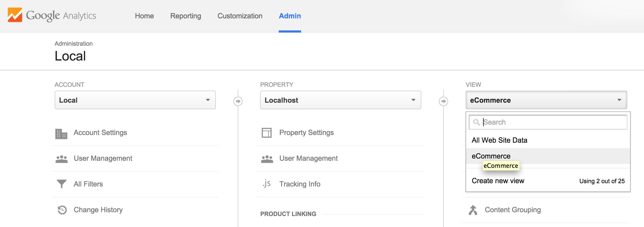
Task: Open Property Settings link
Action: [x=307, y=133]
